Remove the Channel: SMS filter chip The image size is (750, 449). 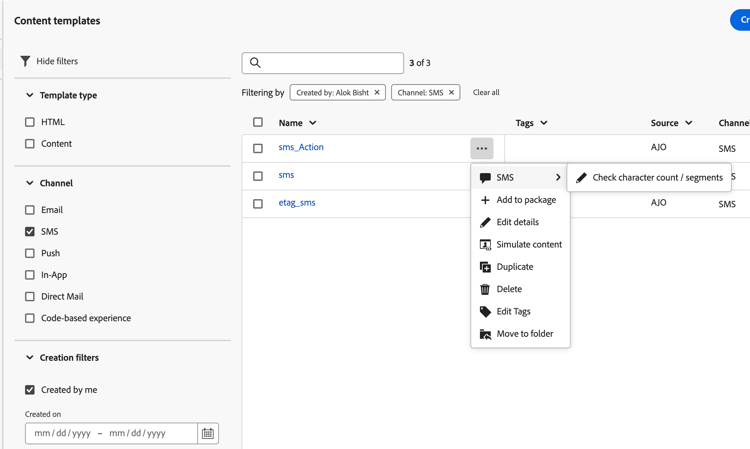click(451, 92)
